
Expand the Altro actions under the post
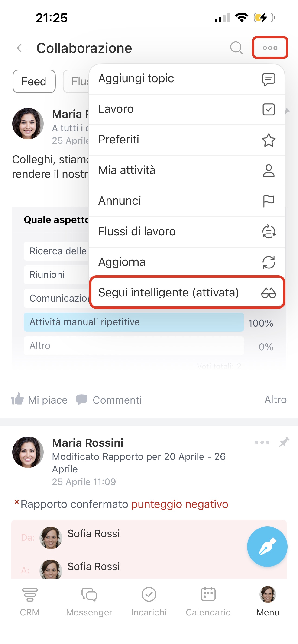pyautogui.click(x=275, y=400)
